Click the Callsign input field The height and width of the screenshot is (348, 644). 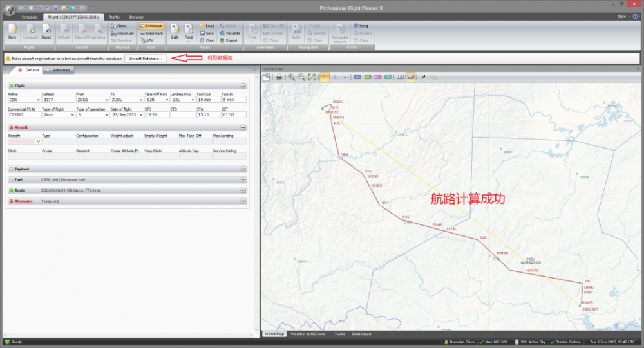coord(58,100)
